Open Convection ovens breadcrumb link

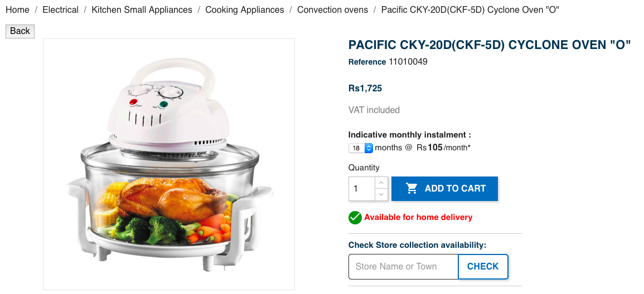[x=333, y=10]
